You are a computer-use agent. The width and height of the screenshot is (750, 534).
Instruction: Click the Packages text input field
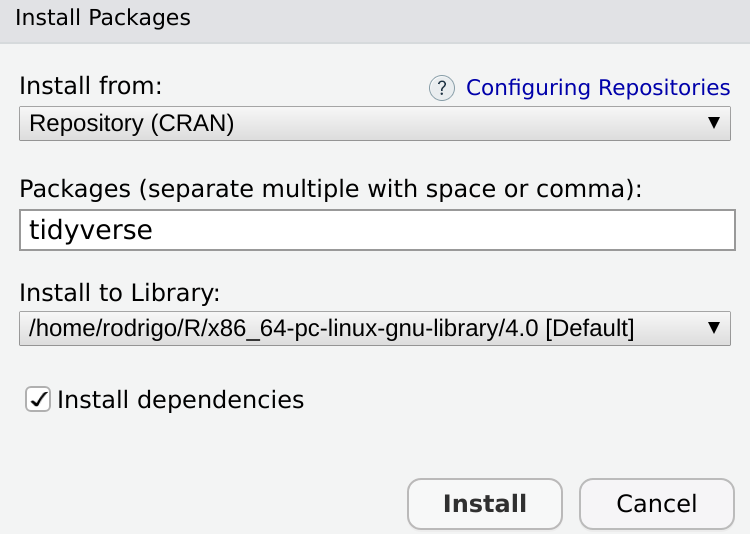377,230
